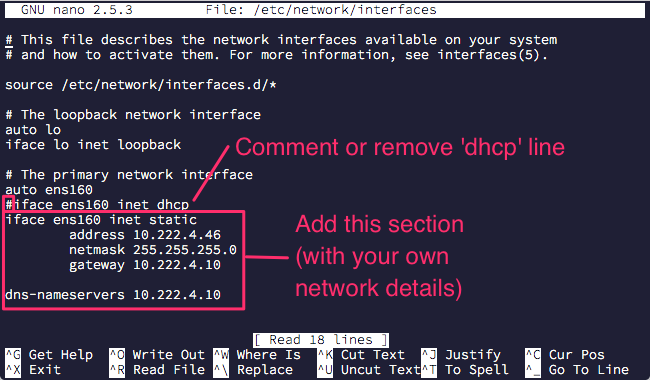Click the Get Help shortcut label
Screen dimensions: 650x380
tap(61, 355)
